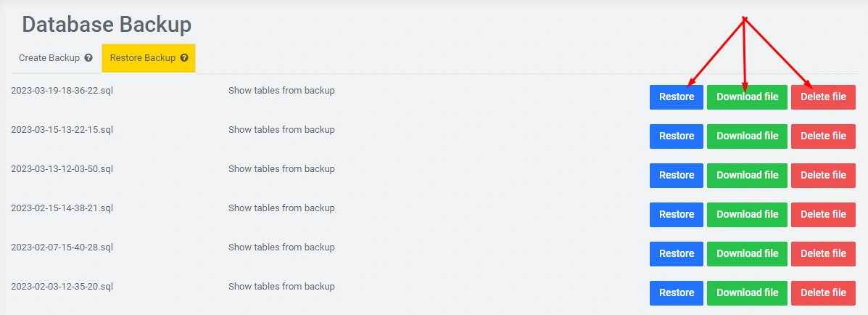
Task: Select the Restore Backup tab
Action: pyautogui.click(x=143, y=58)
